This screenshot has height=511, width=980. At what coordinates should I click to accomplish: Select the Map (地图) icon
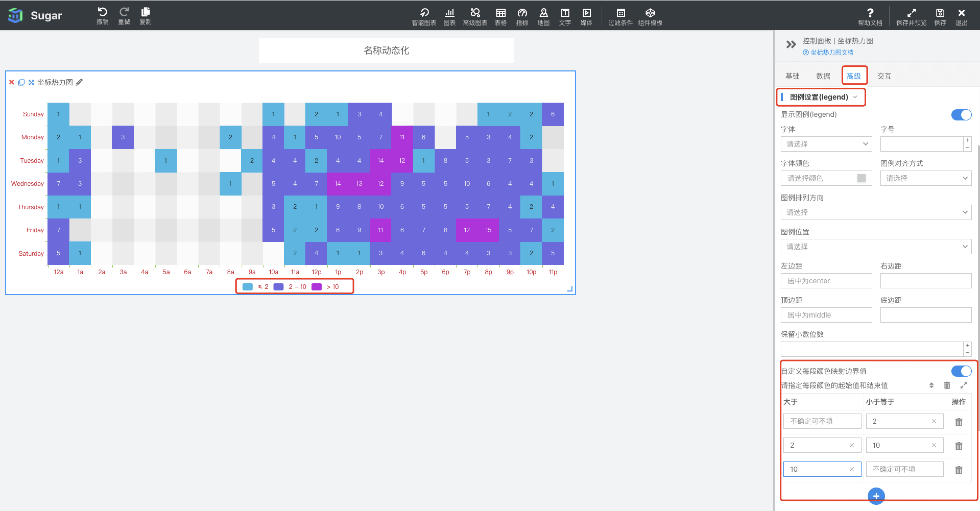[544, 17]
